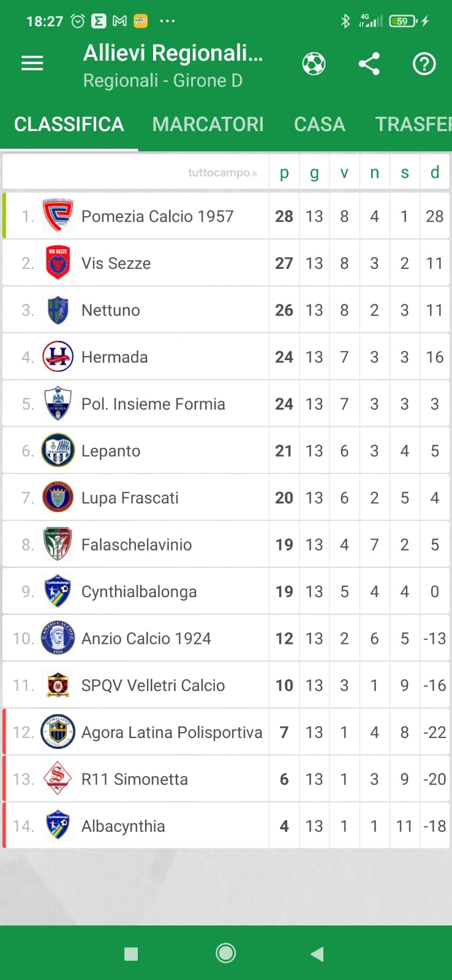Switch to the MARCATORI tab
The width and height of the screenshot is (452, 980).
click(x=208, y=124)
